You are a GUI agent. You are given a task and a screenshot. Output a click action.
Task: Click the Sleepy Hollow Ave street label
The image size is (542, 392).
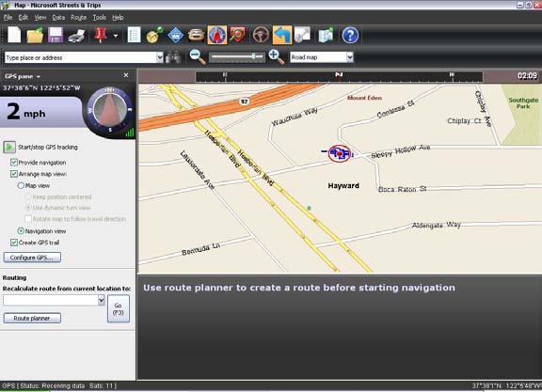[x=401, y=151]
